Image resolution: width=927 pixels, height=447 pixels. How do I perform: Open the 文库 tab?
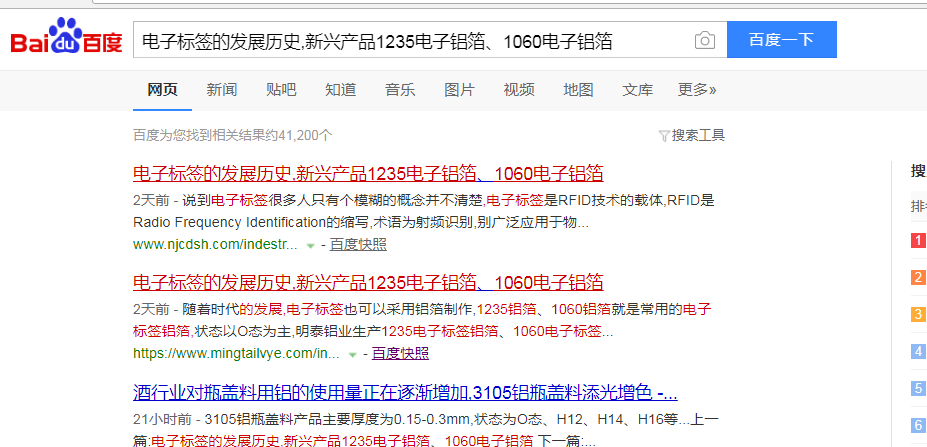tap(637, 90)
